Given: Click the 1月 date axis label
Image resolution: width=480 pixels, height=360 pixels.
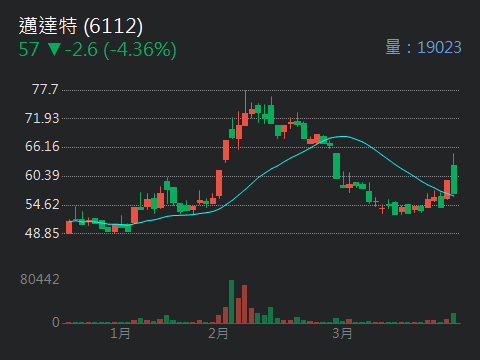Looking at the screenshot, I should click(120, 333).
